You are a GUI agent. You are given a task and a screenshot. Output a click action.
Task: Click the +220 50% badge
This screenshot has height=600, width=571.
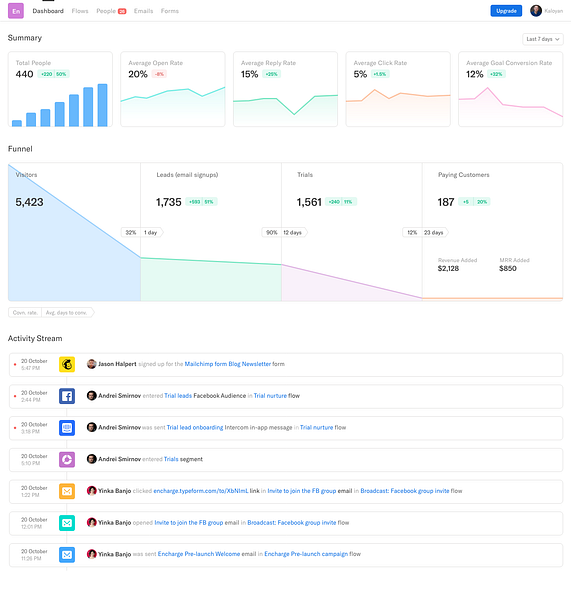coord(53,74)
